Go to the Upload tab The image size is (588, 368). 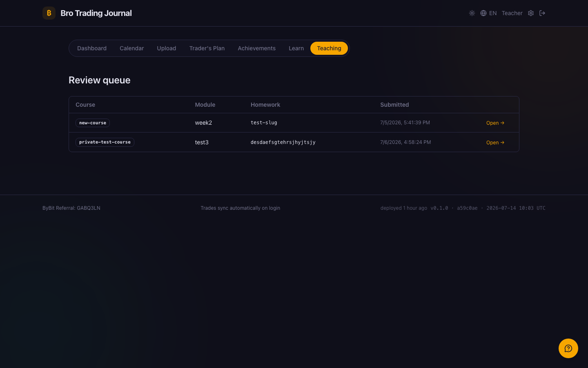point(167,48)
